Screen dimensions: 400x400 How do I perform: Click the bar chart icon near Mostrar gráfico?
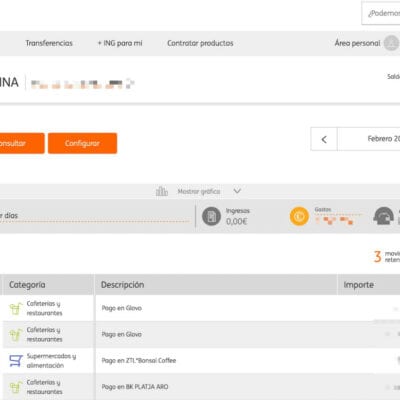[162, 191]
